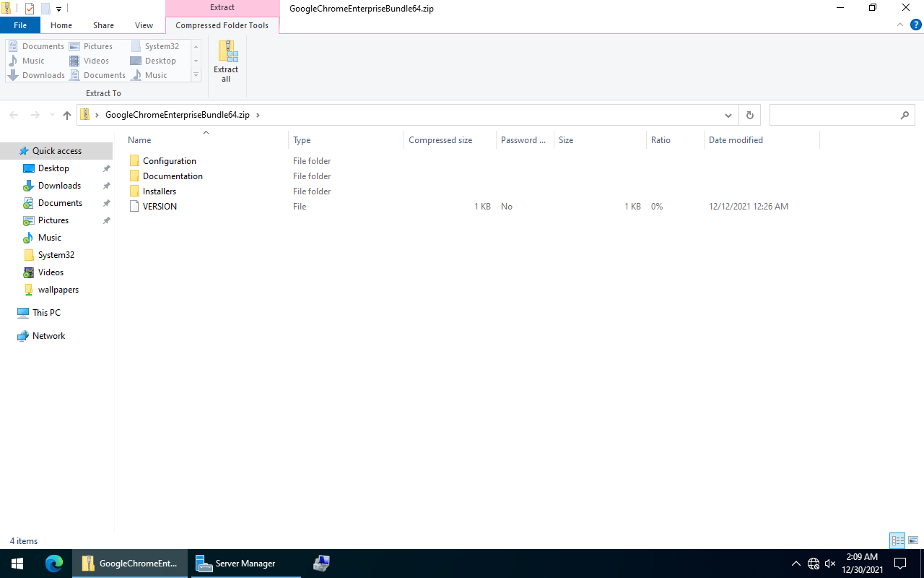This screenshot has height=578, width=924.
Task: Switch to the View ribbon tab
Action: click(144, 25)
